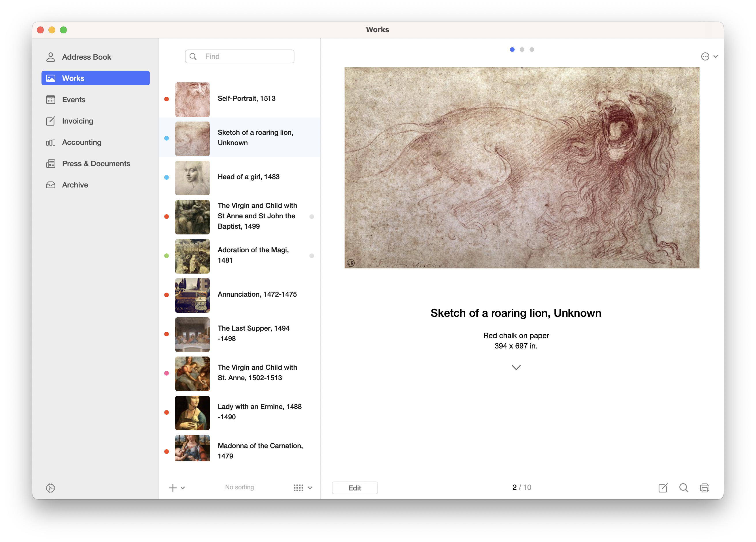This screenshot has height=542, width=756.
Task: Click the Accounting chart icon
Action: [x=50, y=142]
